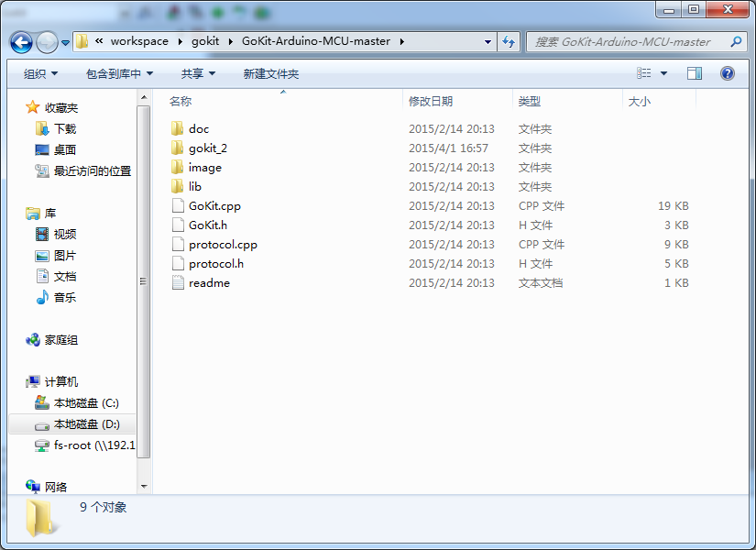Open the view options dropdown arrow
The width and height of the screenshot is (756, 550).
pyautogui.click(x=664, y=74)
